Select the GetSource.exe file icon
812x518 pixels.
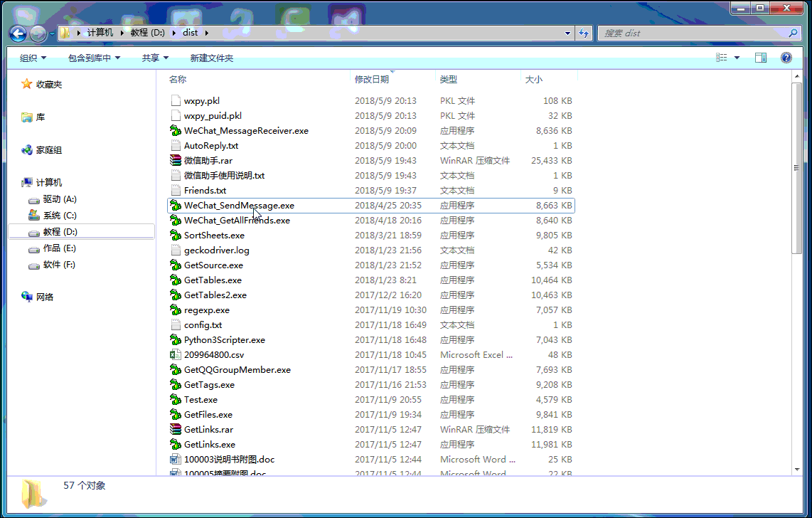pyautogui.click(x=176, y=265)
